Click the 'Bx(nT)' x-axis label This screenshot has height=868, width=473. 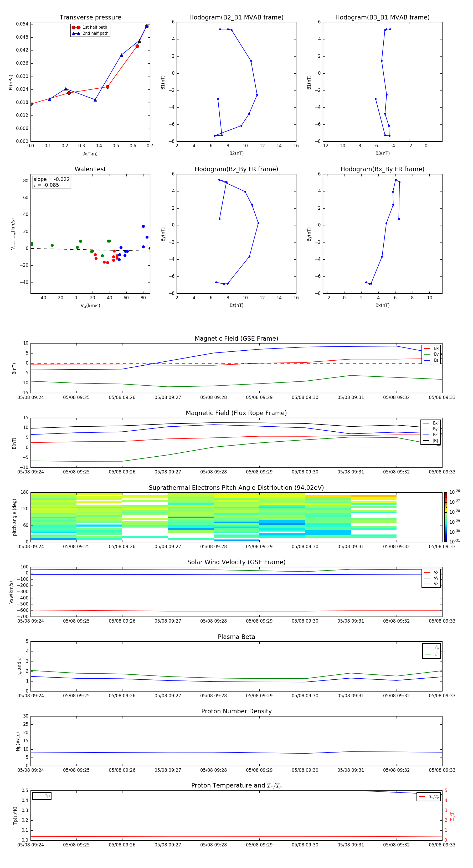(x=382, y=305)
